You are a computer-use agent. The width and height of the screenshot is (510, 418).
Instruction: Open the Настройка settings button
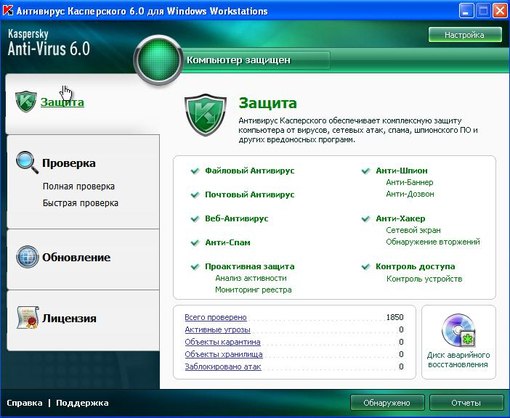tap(465, 35)
